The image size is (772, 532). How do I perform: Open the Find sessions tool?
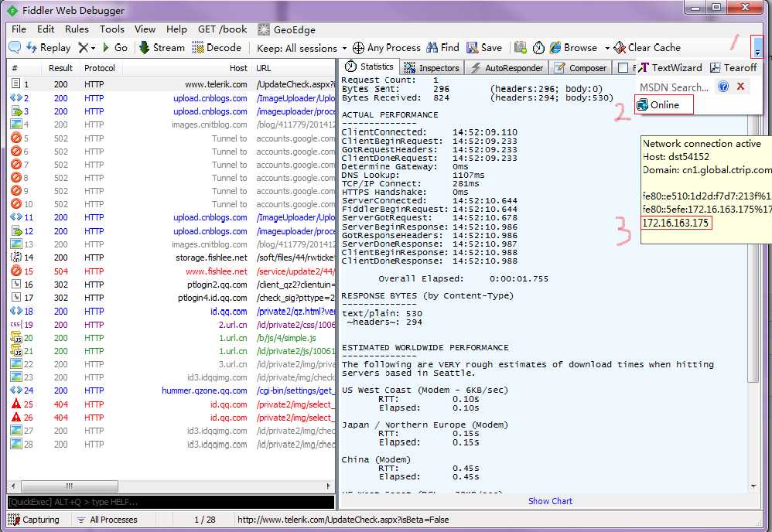(x=442, y=47)
